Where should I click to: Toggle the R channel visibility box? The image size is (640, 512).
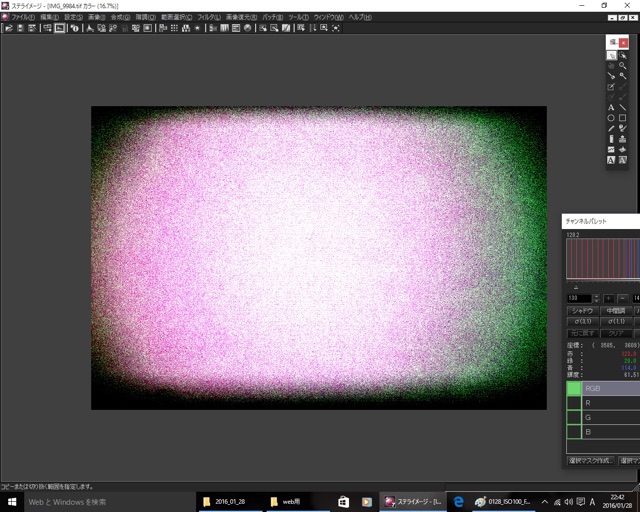(573, 403)
